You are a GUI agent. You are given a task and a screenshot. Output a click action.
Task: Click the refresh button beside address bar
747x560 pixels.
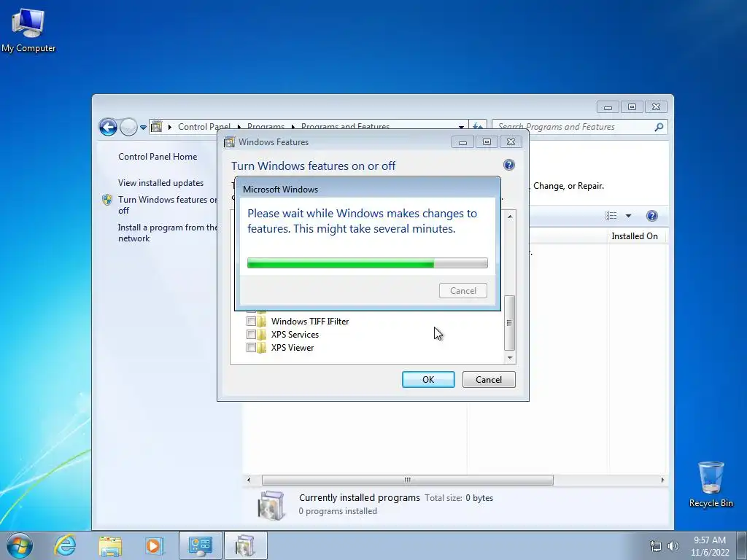(478, 126)
